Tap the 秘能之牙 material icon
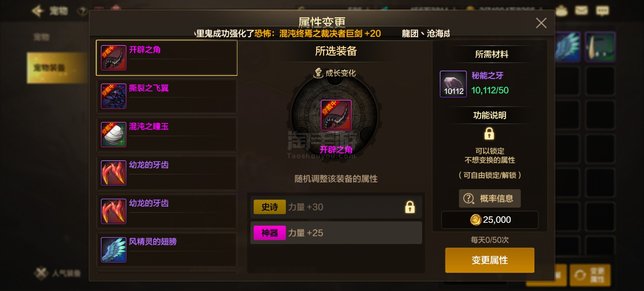This screenshot has height=291, width=644. tap(453, 84)
